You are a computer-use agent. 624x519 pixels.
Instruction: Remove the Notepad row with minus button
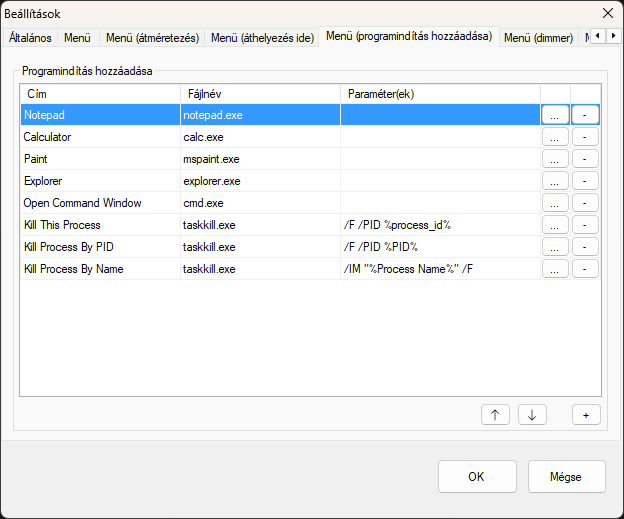click(x=585, y=115)
